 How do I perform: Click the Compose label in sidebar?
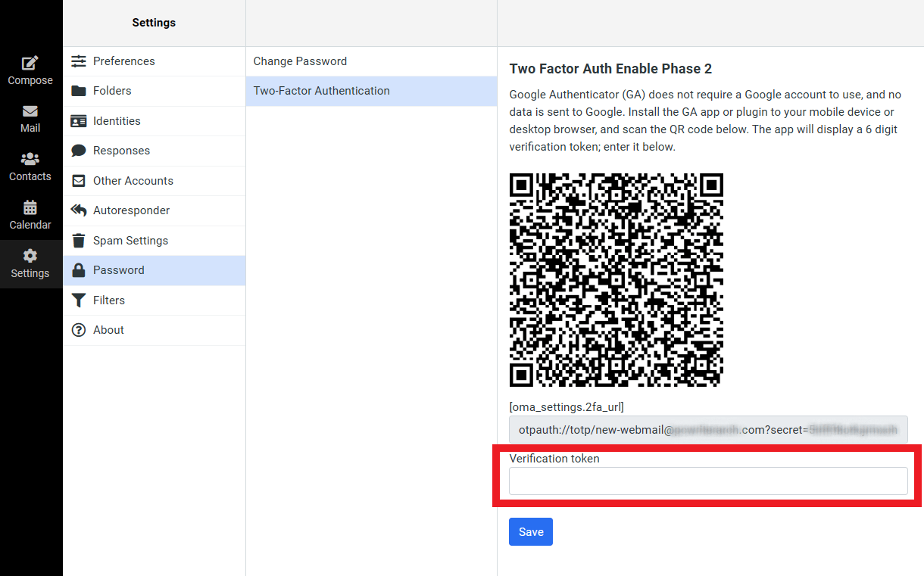(30, 80)
